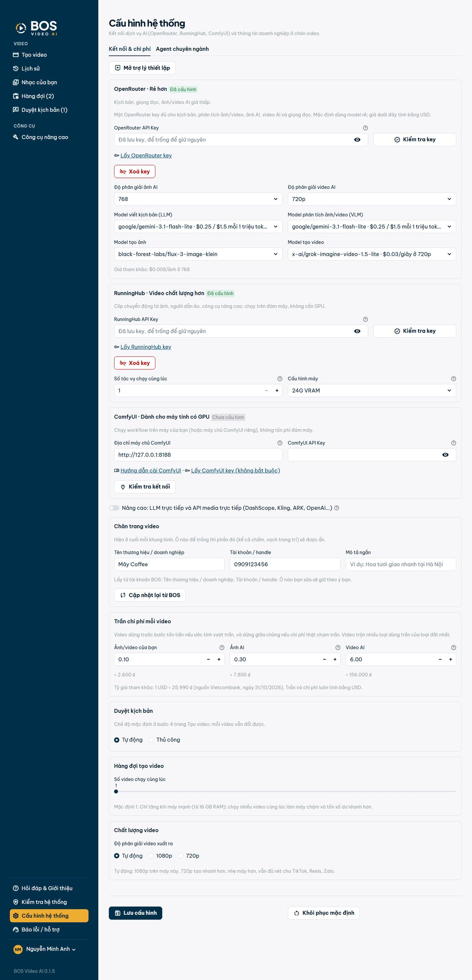The height and width of the screenshot is (980, 472).
Task: Click the Mô tả ngắn input field
Action: tap(401, 564)
